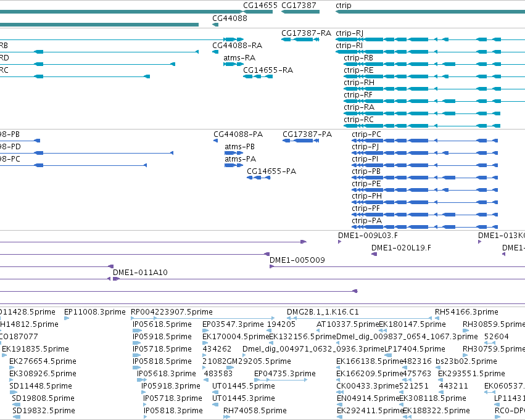Select the bs23b02.5prime label
This screenshot has height=420, width=525.
click(466, 362)
